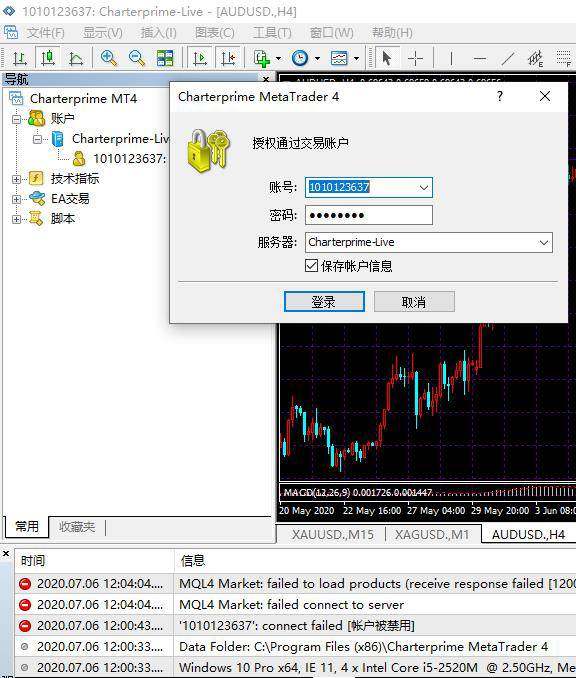Click the Zoom Out magnifier icon
The height and width of the screenshot is (678, 576).
pyautogui.click(x=137, y=58)
